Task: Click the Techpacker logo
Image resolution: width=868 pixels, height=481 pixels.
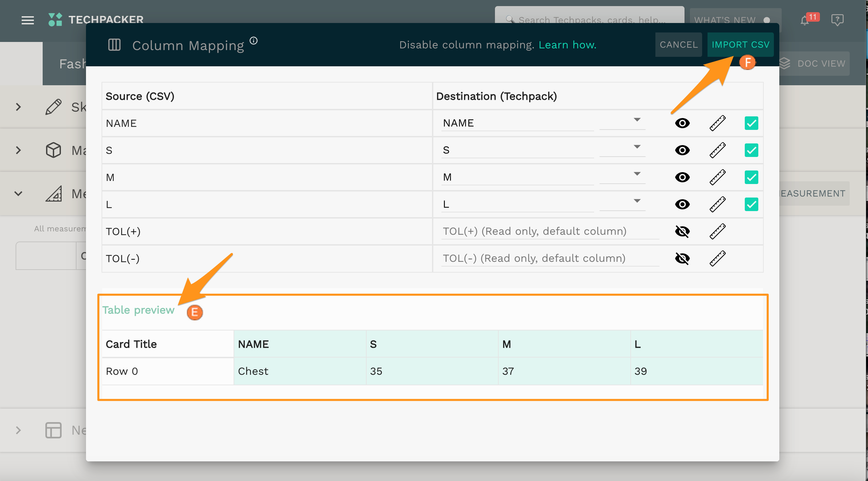Action: 96,20
